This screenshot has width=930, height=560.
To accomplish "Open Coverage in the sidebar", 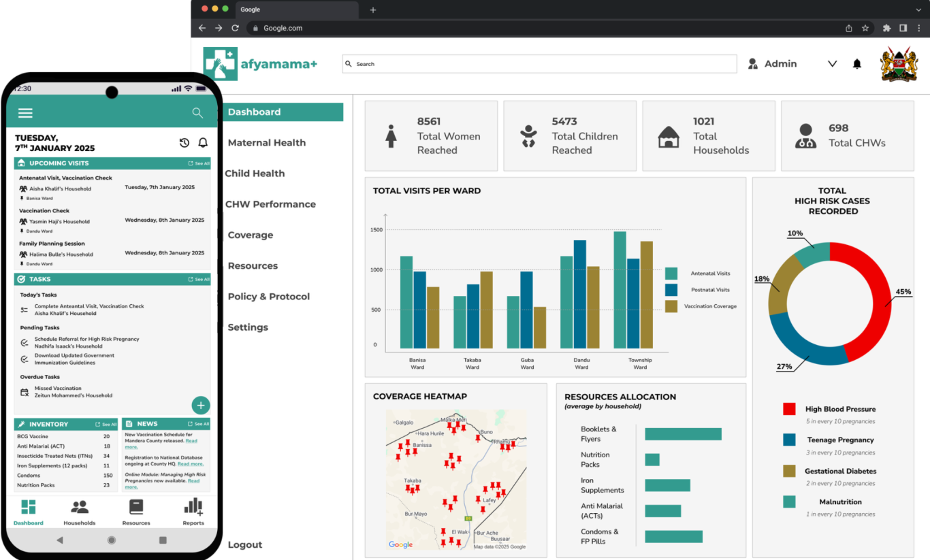I will point(251,235).
